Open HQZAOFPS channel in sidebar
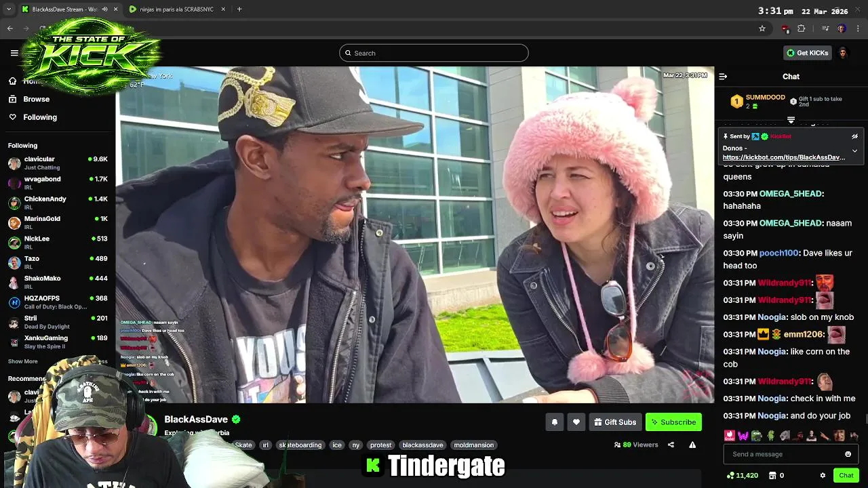This screenshot has width=868, height=488. (58, 302)
